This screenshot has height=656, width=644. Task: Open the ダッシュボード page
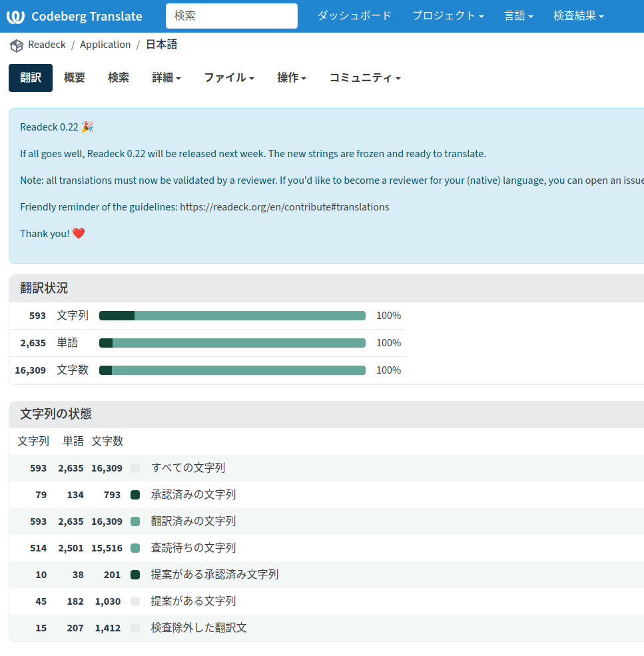[x=354, y=16]
